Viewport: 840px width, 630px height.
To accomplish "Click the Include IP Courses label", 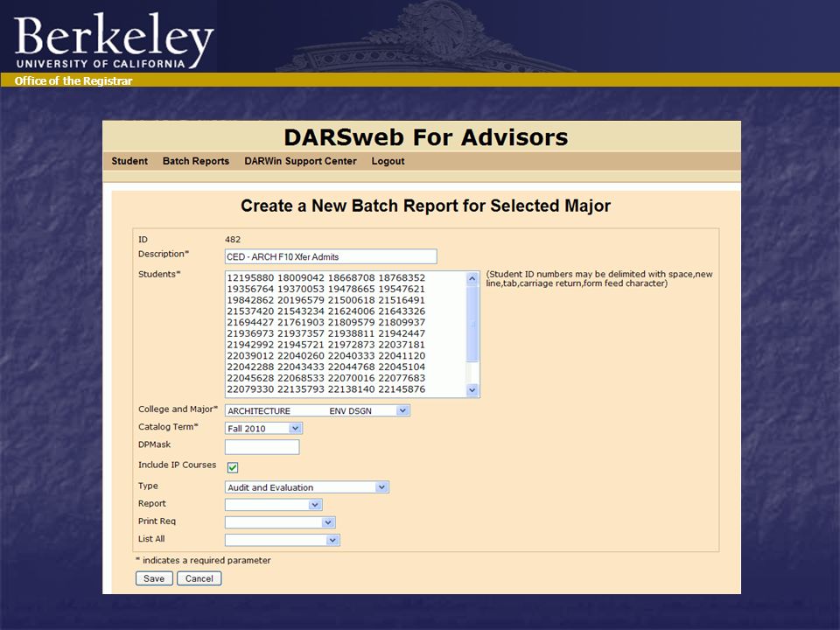I will point(177,465).
